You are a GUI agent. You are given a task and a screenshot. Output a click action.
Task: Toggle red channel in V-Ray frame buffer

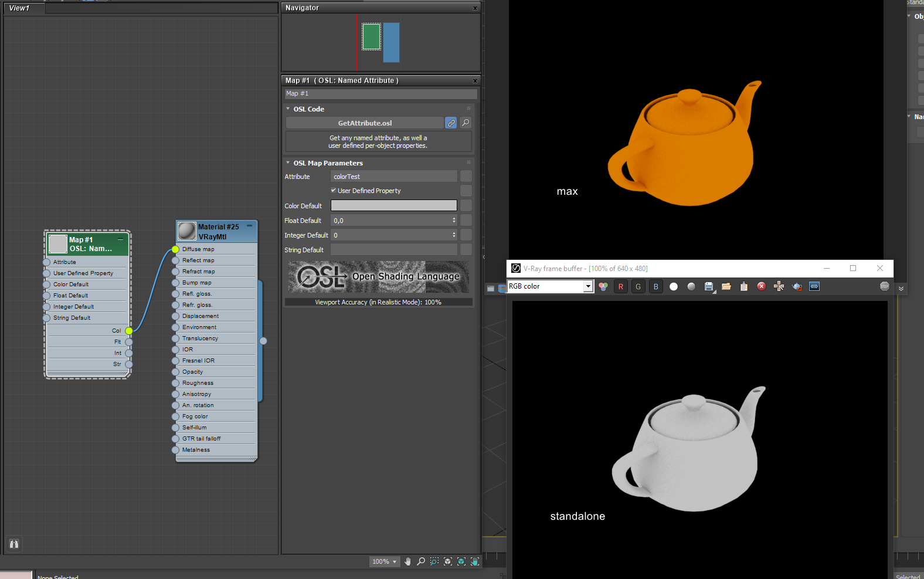pos(620,286)
